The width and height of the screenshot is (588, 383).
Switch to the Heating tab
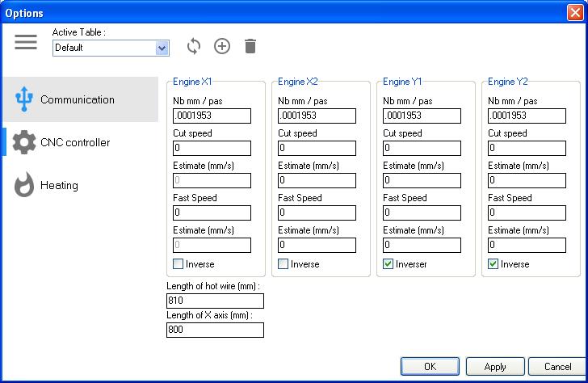point(59,185)
